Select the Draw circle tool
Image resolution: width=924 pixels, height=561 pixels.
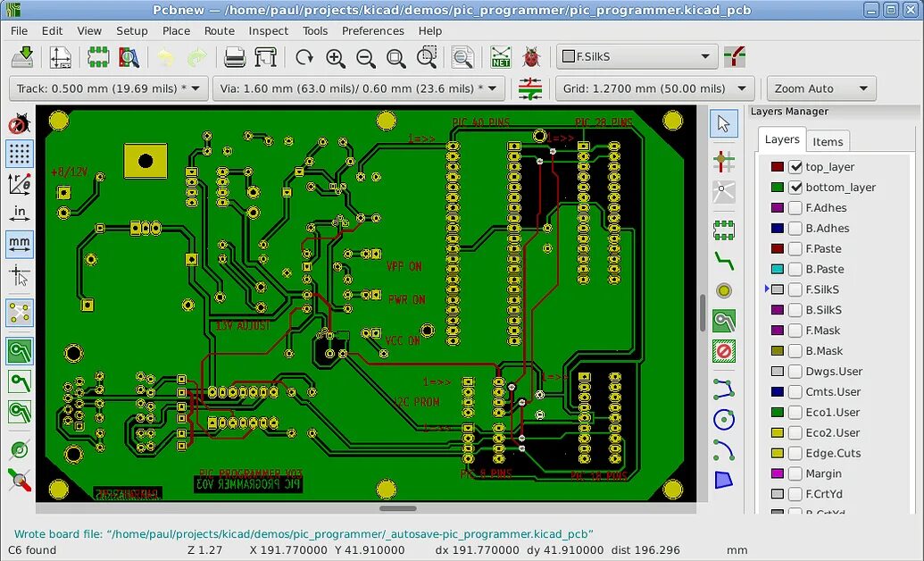724,420
